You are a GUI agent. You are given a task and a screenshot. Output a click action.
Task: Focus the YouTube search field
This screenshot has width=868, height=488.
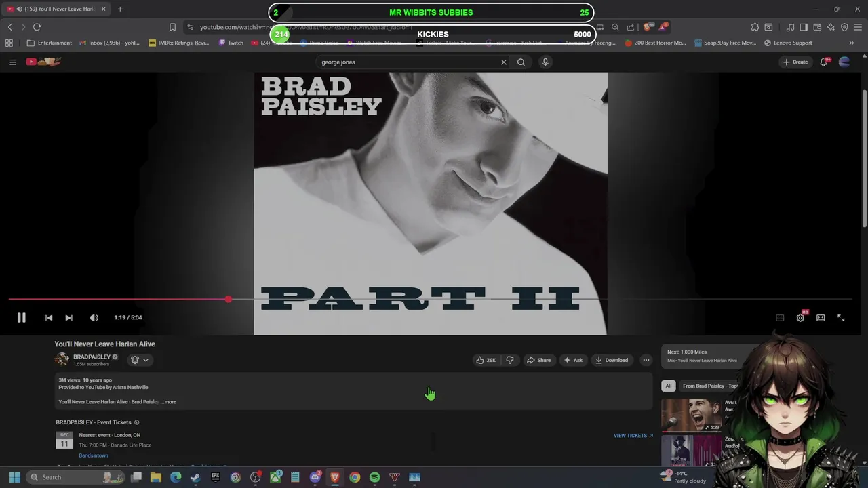coord(407,62)
